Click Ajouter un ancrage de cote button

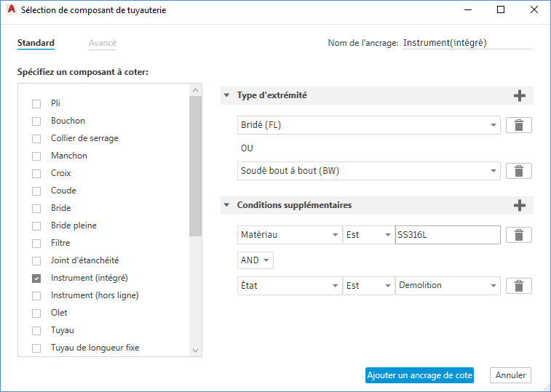(420, 375)
